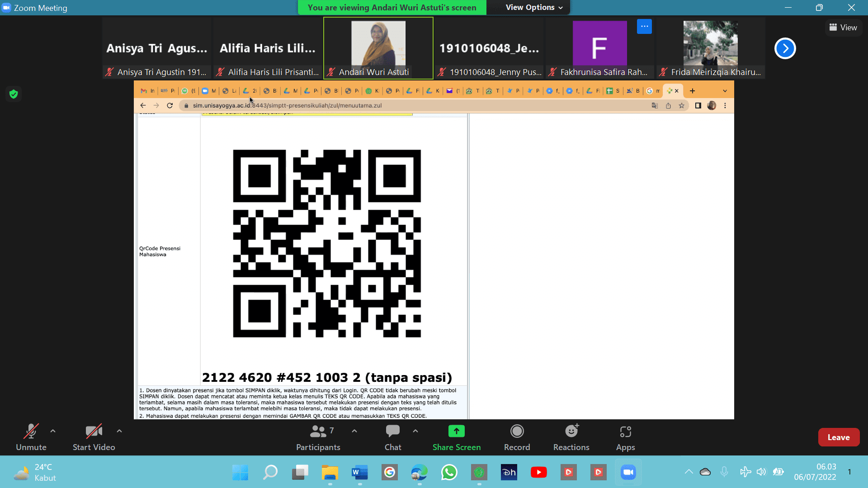Click browser back arrow in shared screen
The width and height of the screenshot is (868, 488).
(x=143, y=105)
